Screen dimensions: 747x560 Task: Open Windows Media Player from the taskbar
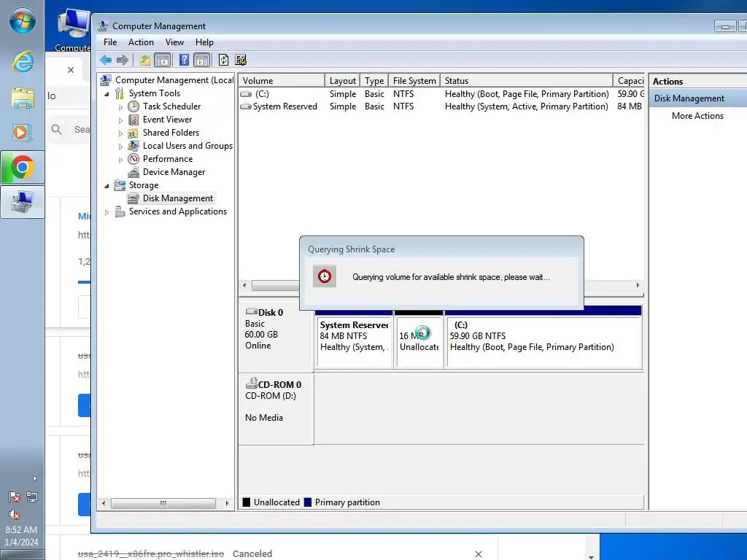click(22, 133)
